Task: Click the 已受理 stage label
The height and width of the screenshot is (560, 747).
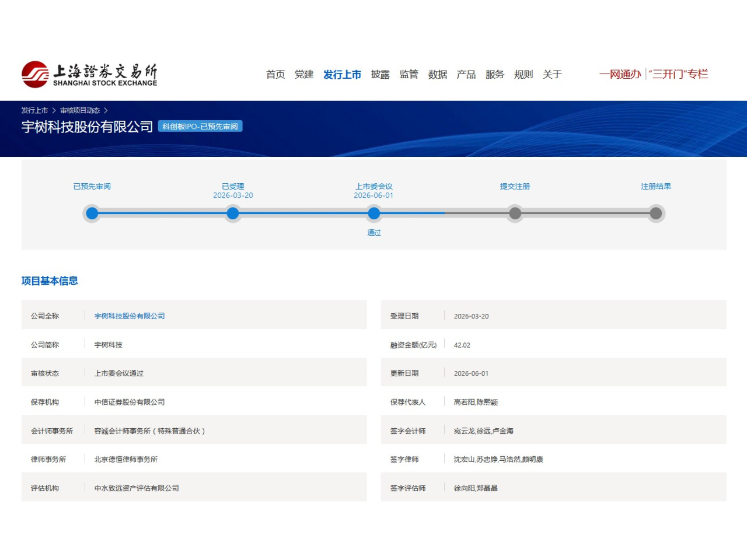Action: pos(233,187)
